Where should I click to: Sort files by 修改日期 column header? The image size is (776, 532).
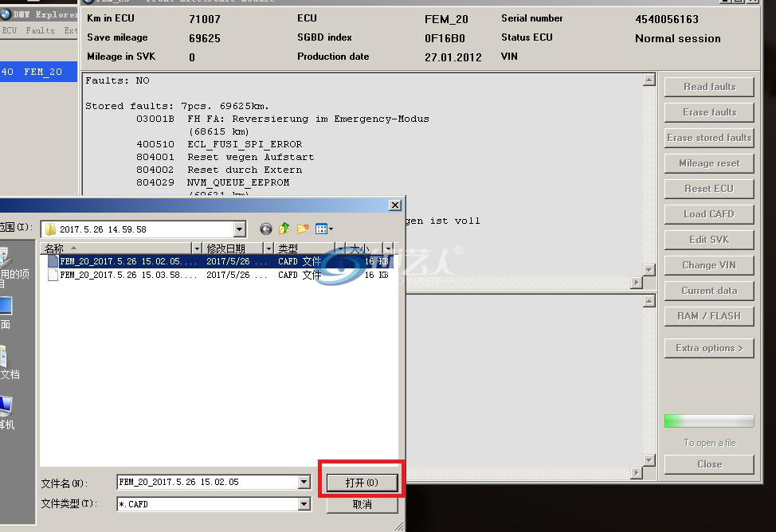click(233, 248)
